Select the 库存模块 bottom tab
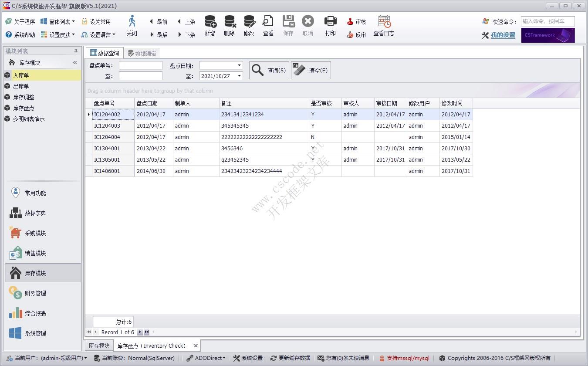Screen dimensions: 588x366 tap(99, 346)
